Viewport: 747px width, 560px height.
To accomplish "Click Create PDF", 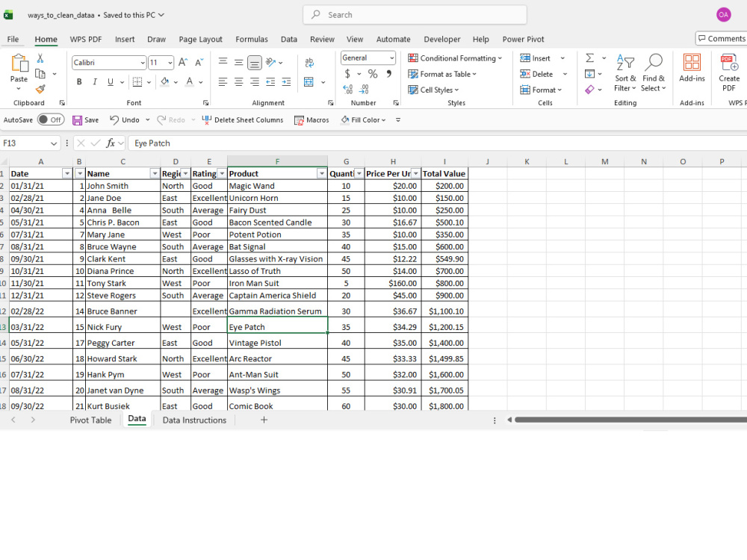I will 729,72.
